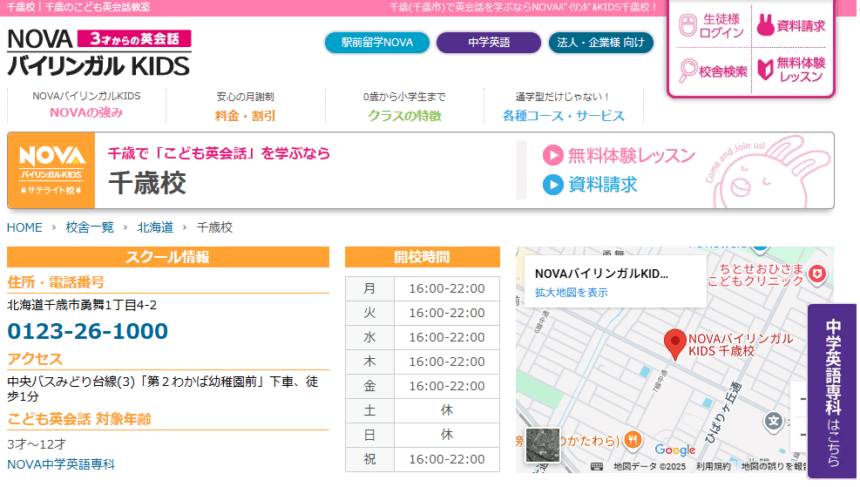The height and width of the screenshot is (487, 860).
Task: Go to HOME breadcrumb link
Action: [x=24, y=228]
